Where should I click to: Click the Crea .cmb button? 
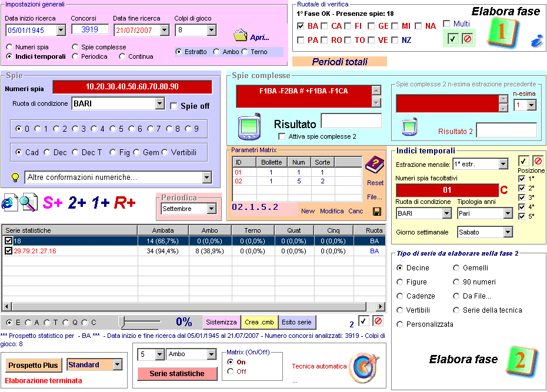(x=259, y=322)
